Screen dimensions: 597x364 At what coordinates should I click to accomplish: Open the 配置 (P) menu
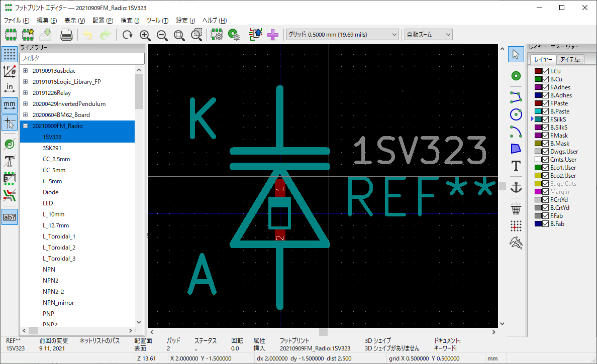[103, 21]
